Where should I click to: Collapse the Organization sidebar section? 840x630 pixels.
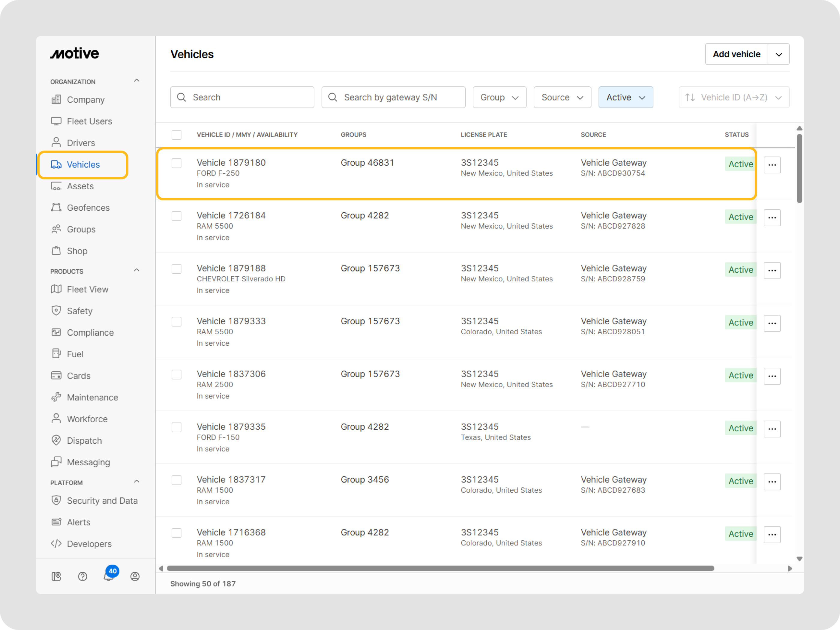[137, 81]
